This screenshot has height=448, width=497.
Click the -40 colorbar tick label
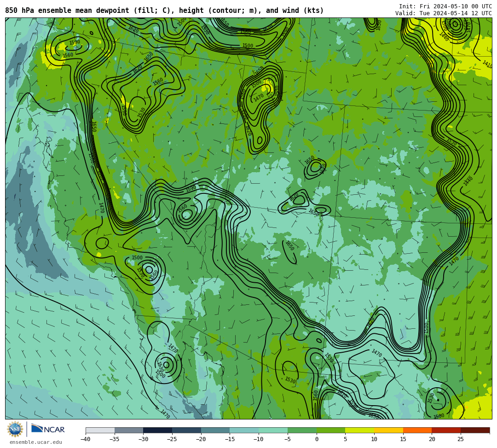(x=86, y=439)
